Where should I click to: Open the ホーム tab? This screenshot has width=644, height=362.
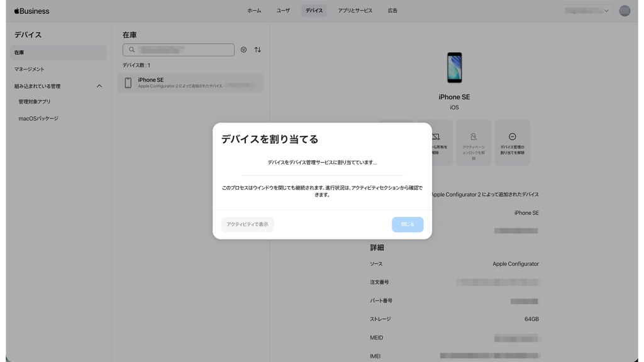(x=254, y=11)
